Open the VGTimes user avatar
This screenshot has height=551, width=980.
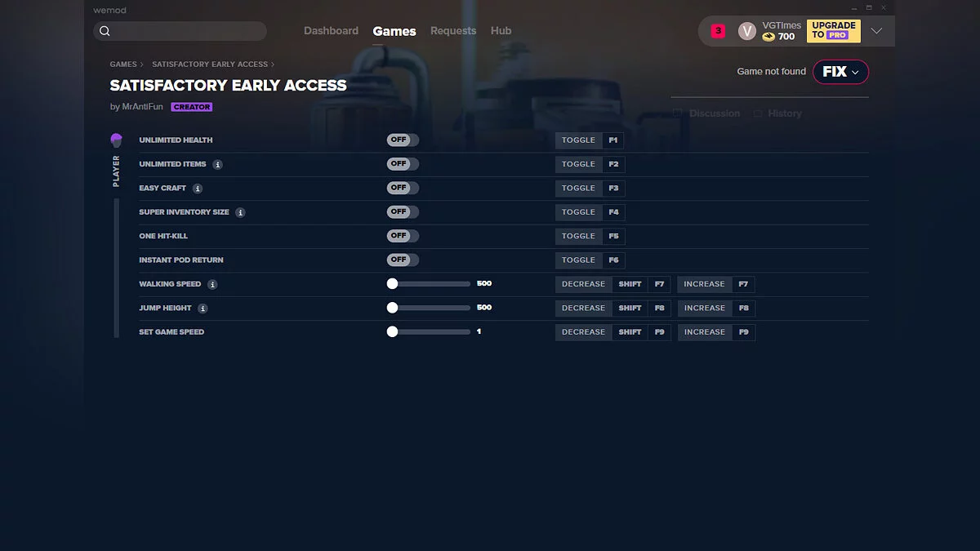pos(746,31)
